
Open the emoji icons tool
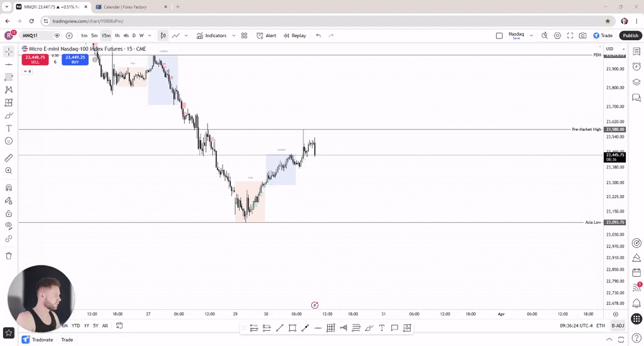tap(9, 141)
